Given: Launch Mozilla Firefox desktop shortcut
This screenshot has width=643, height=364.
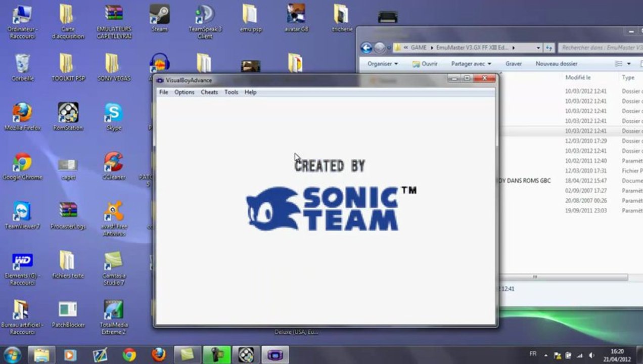Looking at the screenshot, I should pos(22,117).
